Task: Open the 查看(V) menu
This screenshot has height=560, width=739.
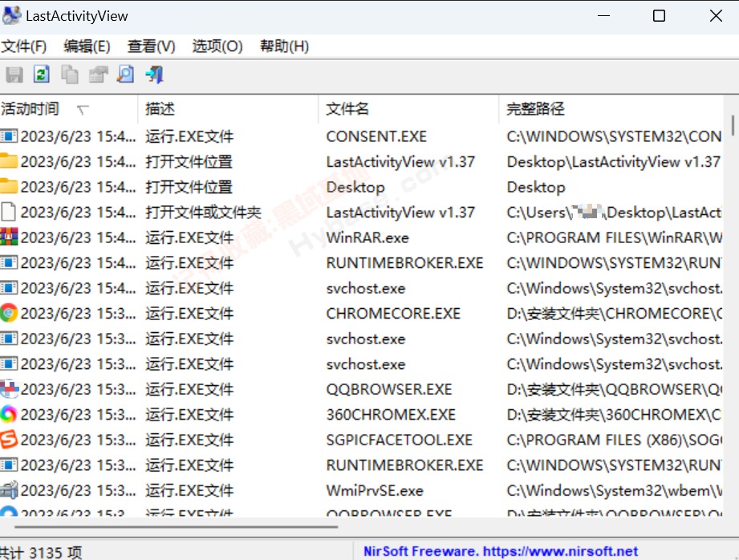Action: tap(152, 47)
